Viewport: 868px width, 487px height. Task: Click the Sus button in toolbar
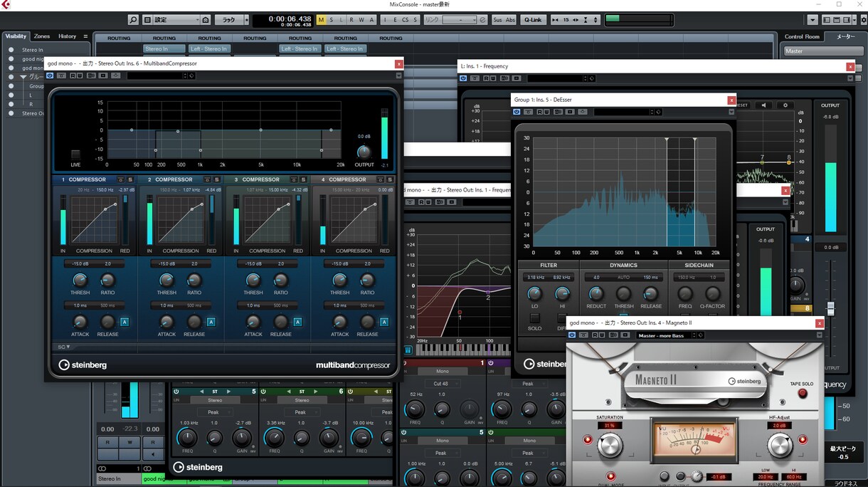click(x=497, y=20)
